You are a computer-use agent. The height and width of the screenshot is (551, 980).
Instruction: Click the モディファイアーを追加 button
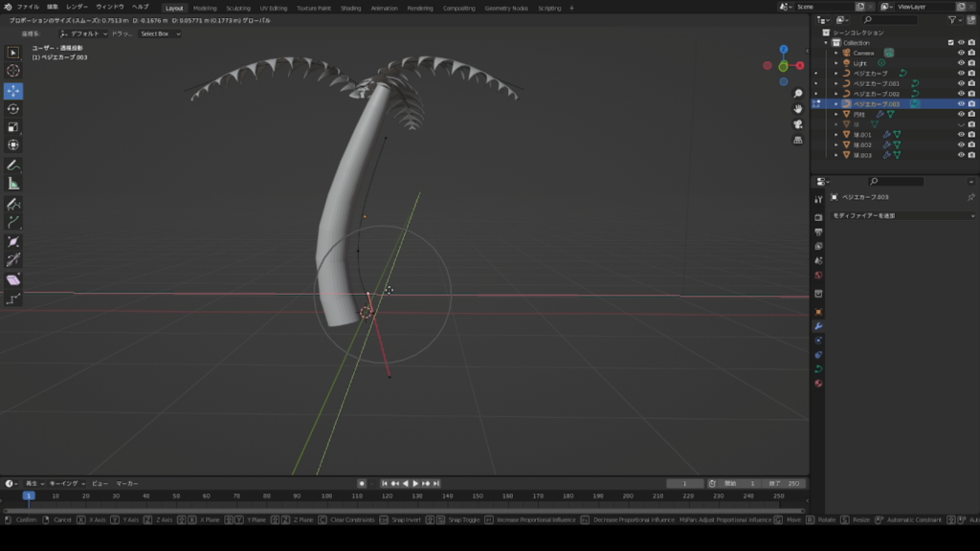click(902, 216)
